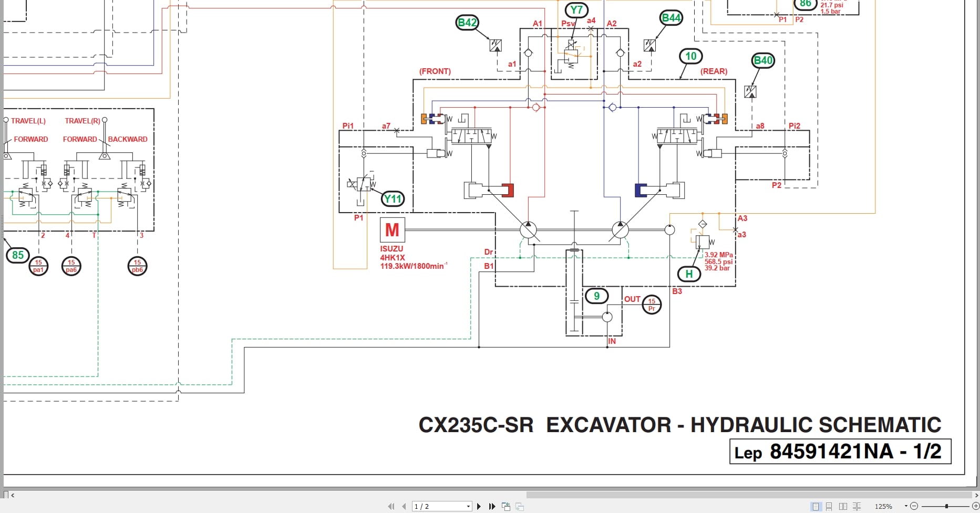Open the page number dropdown arrow

pos(467,506)
